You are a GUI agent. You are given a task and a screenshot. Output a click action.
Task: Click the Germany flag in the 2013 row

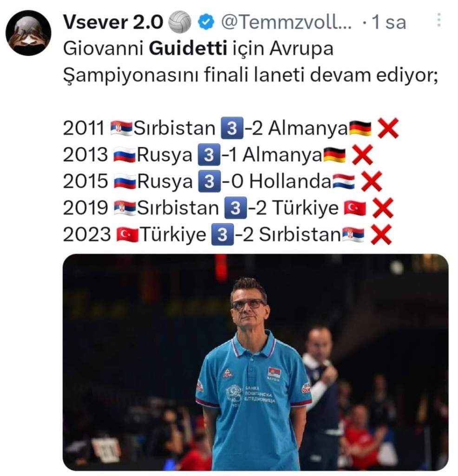point(334,155)
